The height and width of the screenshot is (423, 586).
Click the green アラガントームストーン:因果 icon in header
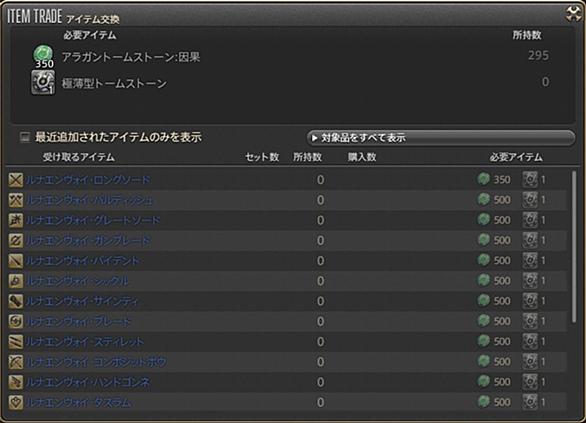43,56
